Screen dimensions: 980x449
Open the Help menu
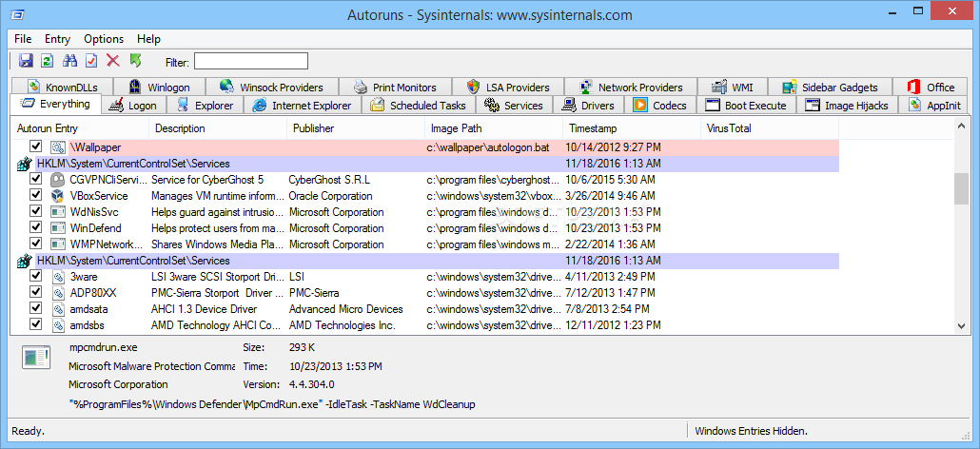pos(148,39)
